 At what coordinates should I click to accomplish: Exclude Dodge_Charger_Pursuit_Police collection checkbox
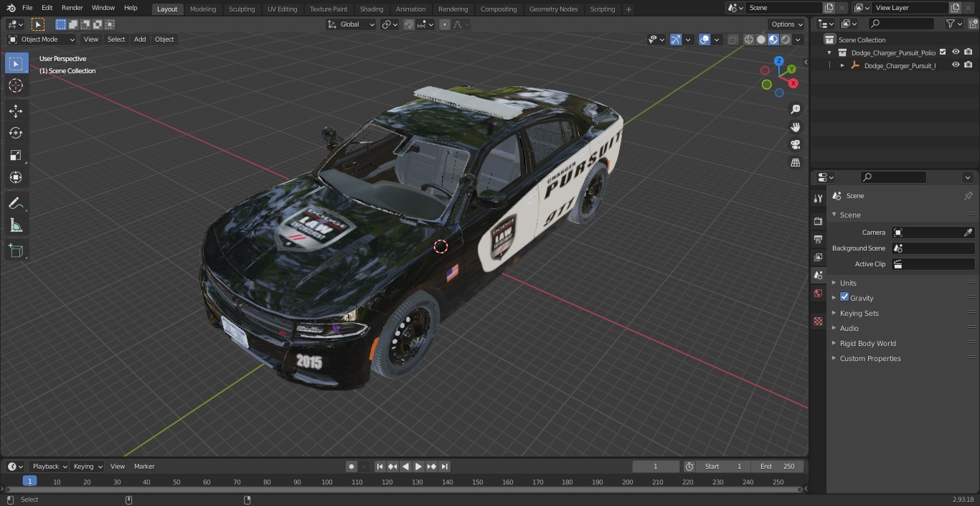(943, 52)
